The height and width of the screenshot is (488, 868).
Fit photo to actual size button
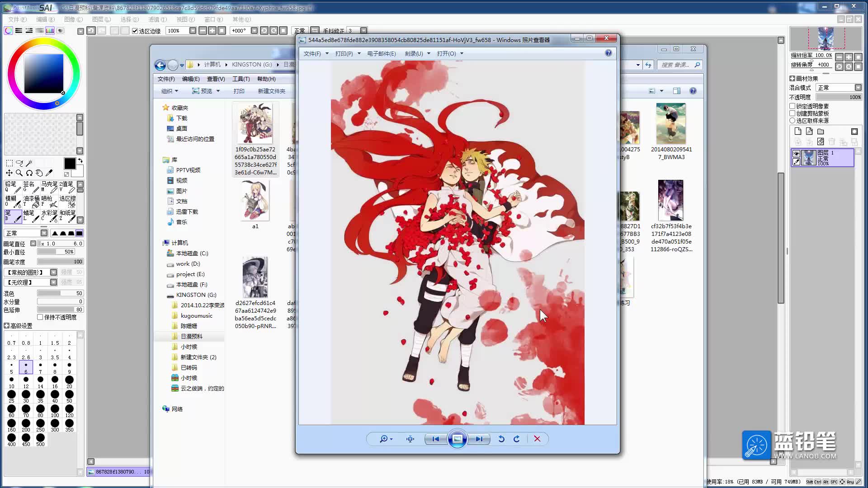410,439
